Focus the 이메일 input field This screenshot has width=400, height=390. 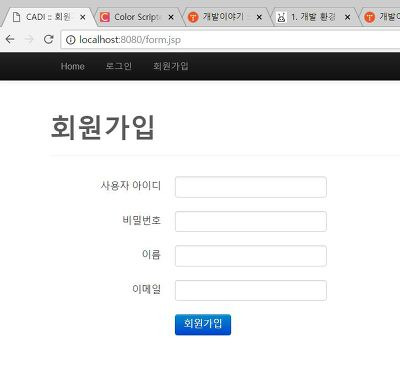(x=251, y=290)
